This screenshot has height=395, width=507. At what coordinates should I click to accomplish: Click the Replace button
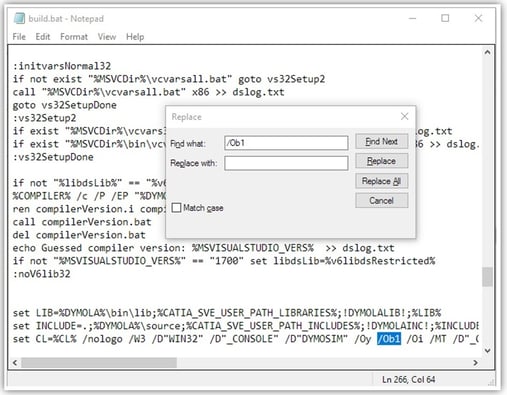[x=381, y=161]
